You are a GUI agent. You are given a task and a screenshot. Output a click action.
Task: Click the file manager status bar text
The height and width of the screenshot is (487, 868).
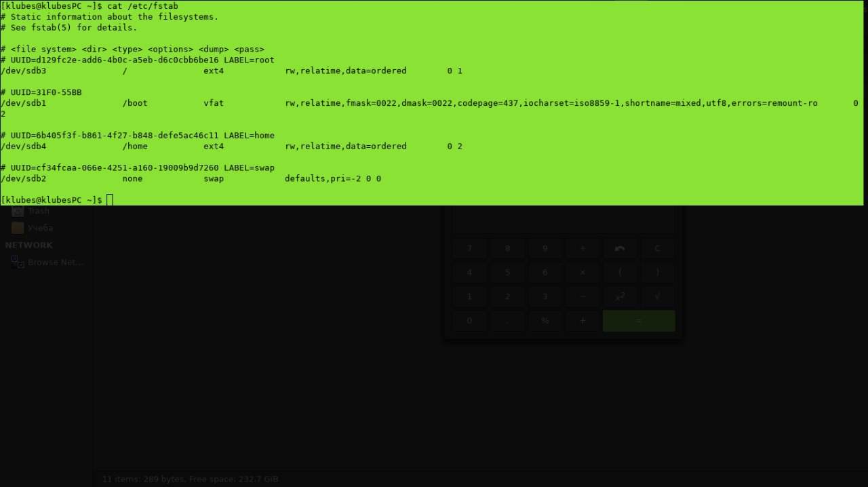[x=190, y=479]
